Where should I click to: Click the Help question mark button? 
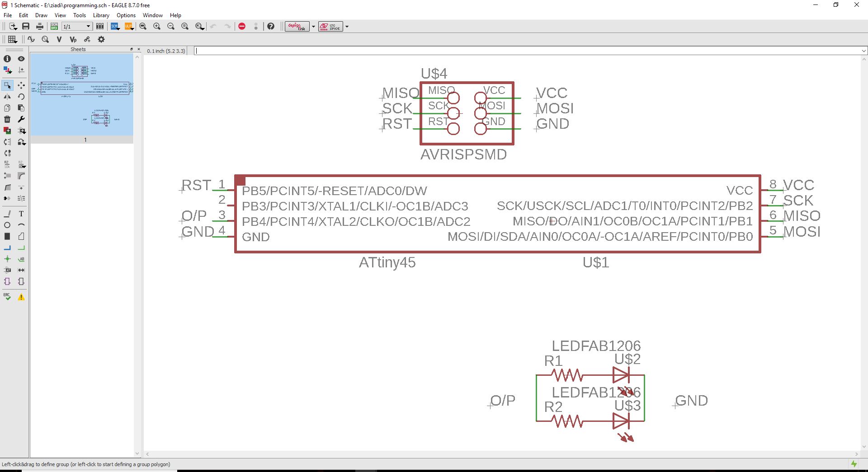tap(271, 26)
